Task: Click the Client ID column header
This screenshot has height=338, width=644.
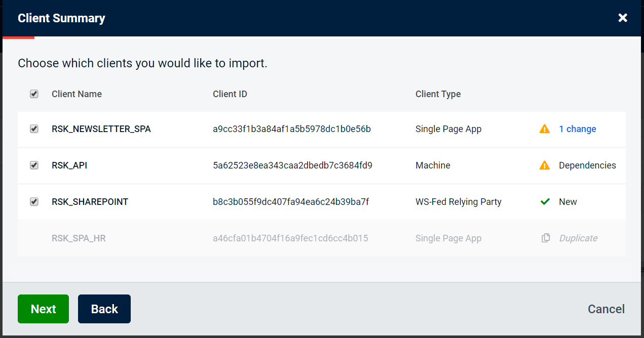Action: click(230, 94)
